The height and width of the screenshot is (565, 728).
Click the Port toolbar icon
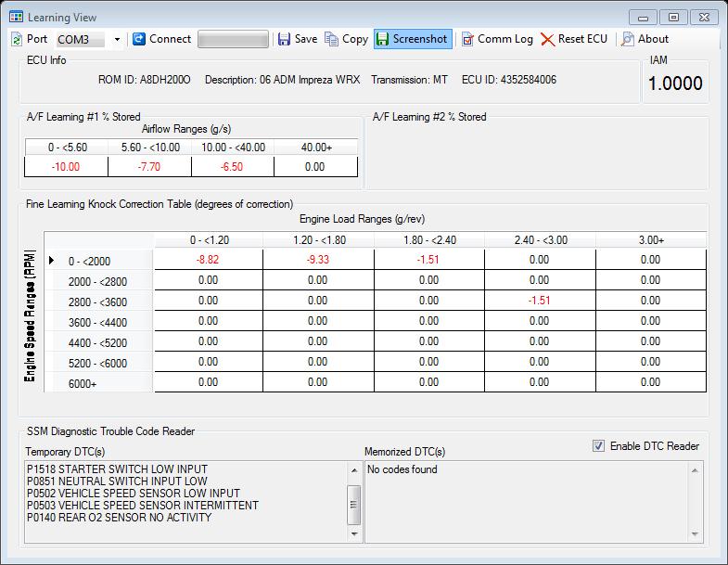18,39
